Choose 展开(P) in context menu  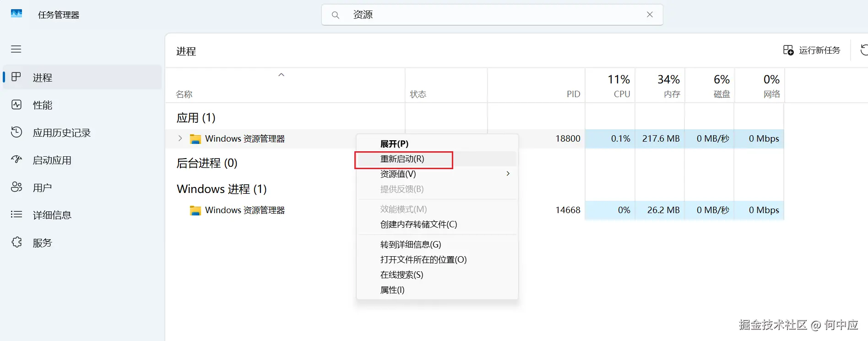point(394,143)
